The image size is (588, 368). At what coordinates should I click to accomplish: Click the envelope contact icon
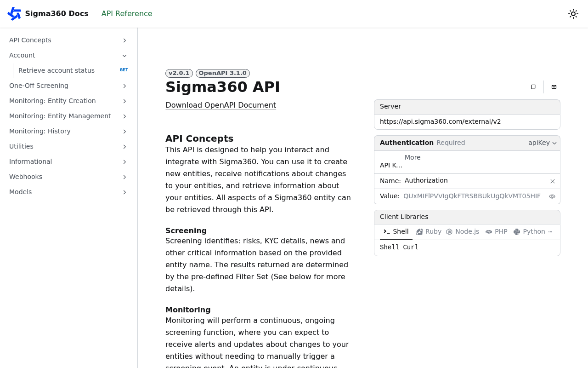pyautogui.click(x=554, y=87)
